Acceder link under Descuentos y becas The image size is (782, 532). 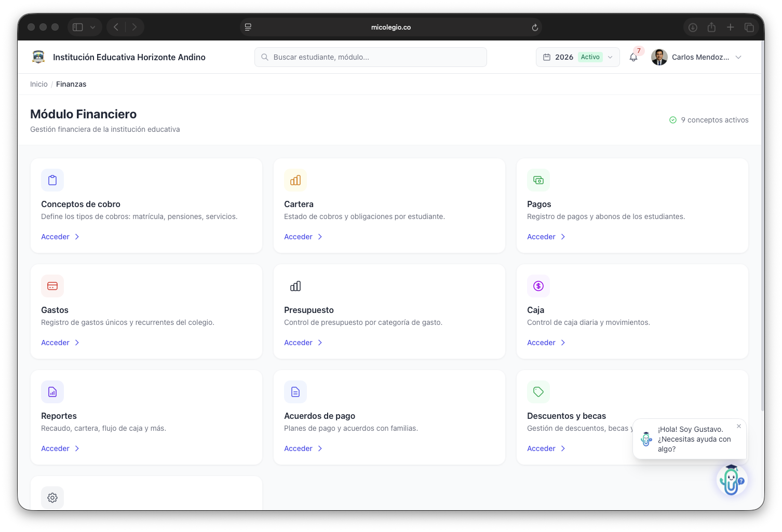[546, 448]
